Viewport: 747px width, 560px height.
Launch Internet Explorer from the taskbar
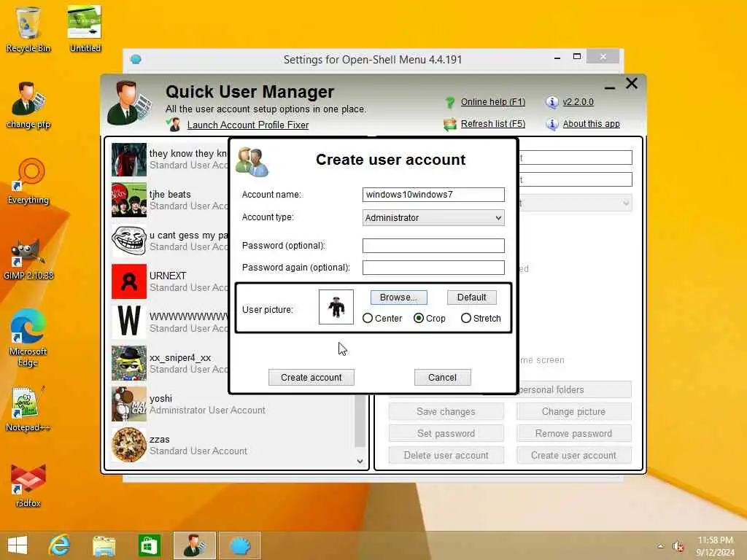coord(60,545)
